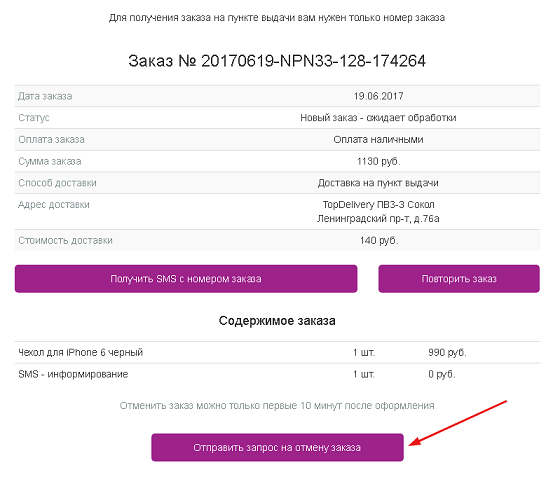Select the 'SMS - информирование' item row

(277, 374)
